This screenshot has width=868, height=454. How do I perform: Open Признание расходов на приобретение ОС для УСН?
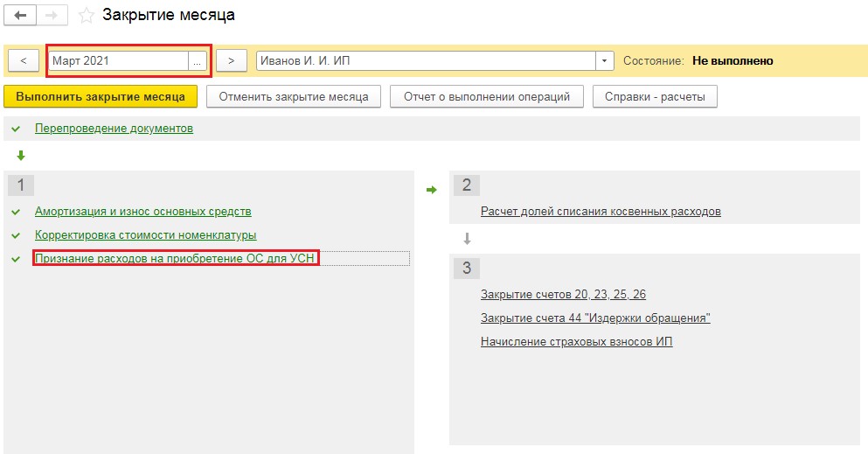point(174,259)
